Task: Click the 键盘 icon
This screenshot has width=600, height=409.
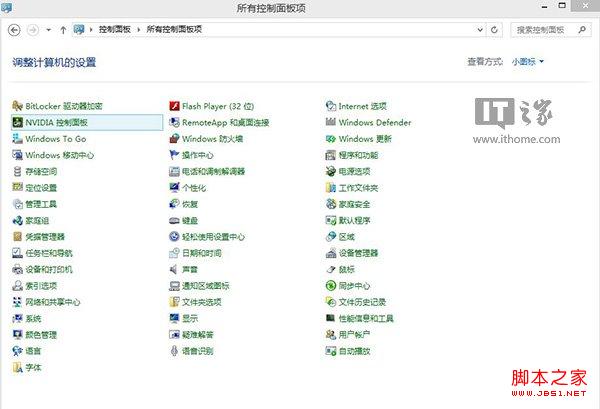Action: pyautogui.click(x=174, y=220)
